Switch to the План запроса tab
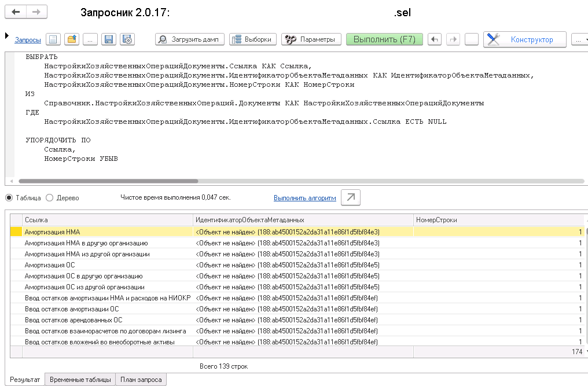The width and height of the screenshot is (588, 386). pyautogui.click(x=141, y=380)
